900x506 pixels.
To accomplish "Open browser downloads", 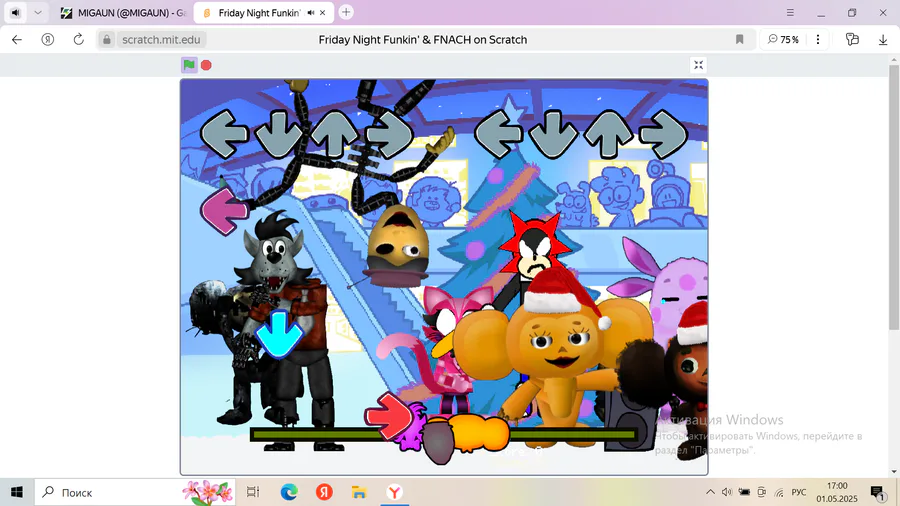I will coord(883,40).
